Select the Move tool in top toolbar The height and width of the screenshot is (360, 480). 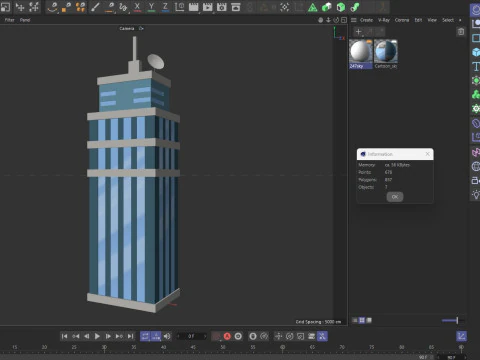[20, 7]
